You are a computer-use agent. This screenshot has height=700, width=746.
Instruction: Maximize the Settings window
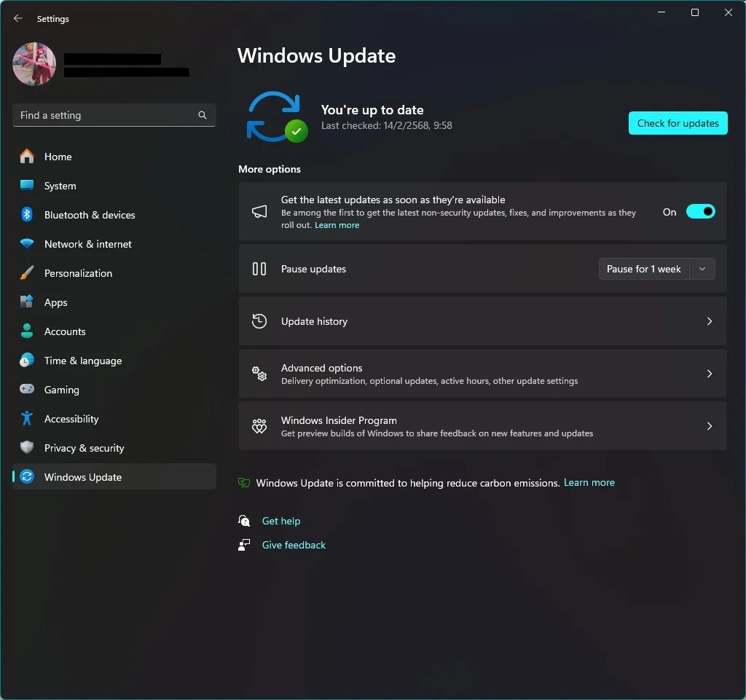pyautogui.click(x=694, y=12)
